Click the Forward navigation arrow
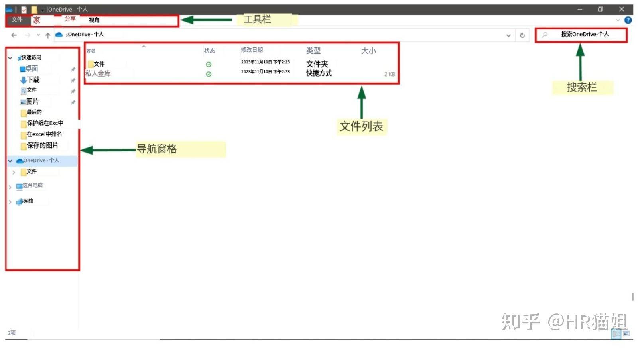The height and width of the screenshot is (348, 644). tap(28, 35)
